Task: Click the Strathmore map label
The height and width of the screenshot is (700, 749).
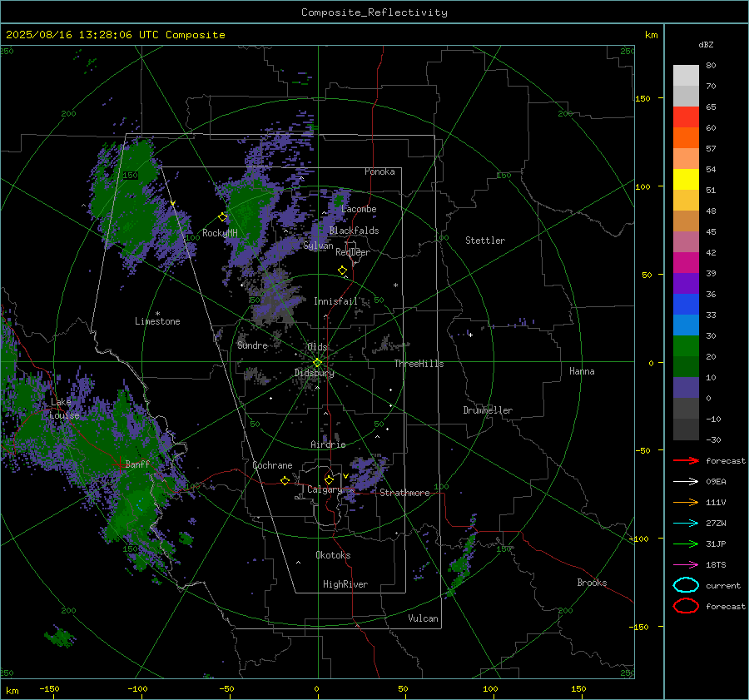Action: pyautogui.click(x=404, y=493)
